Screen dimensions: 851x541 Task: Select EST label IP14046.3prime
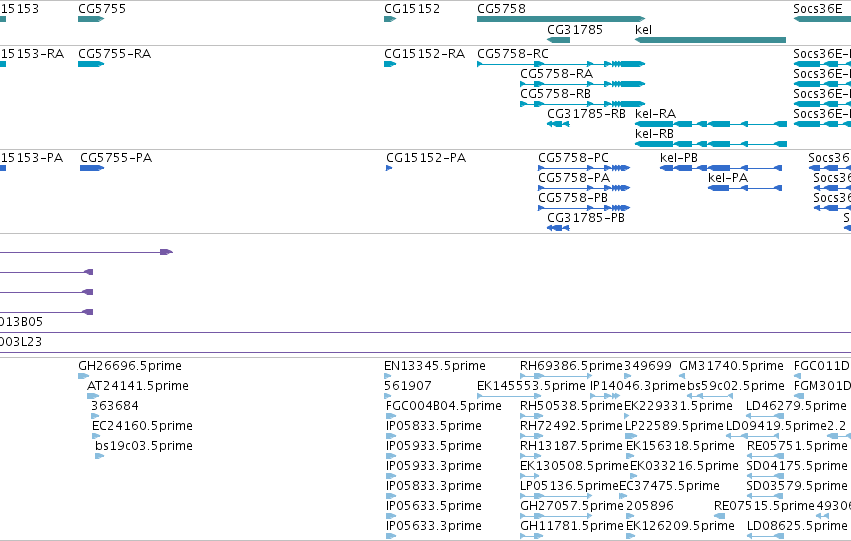638,386
